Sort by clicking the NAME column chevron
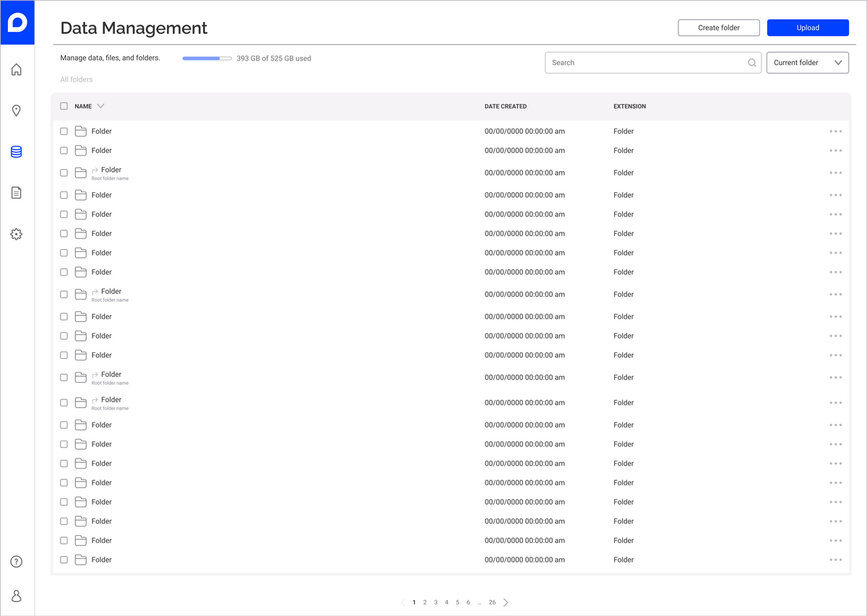 click(100, 105)
